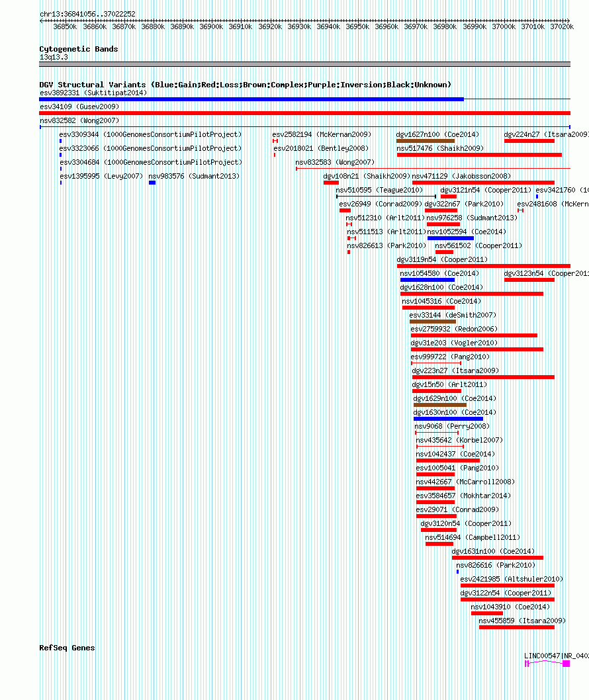Click esv999722 (Pang2010) label
The image size is (589, 700).
pos(450,357)
